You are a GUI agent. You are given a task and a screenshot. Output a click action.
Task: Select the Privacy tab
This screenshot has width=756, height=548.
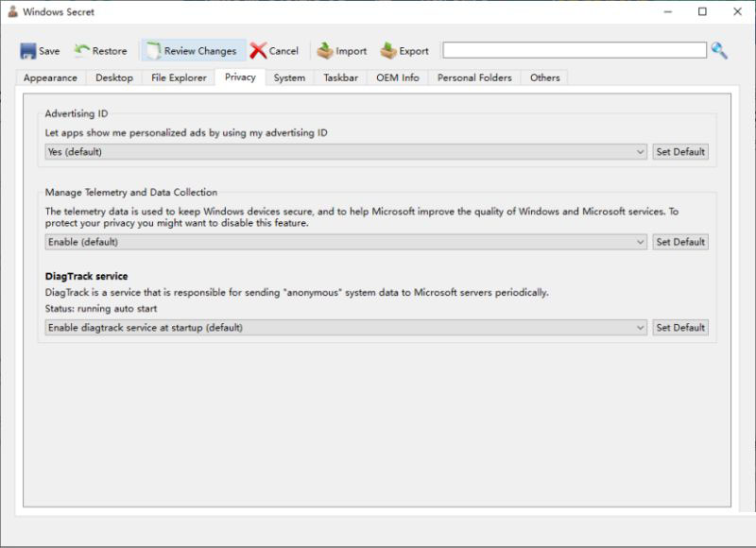click(x=240, y=77)
